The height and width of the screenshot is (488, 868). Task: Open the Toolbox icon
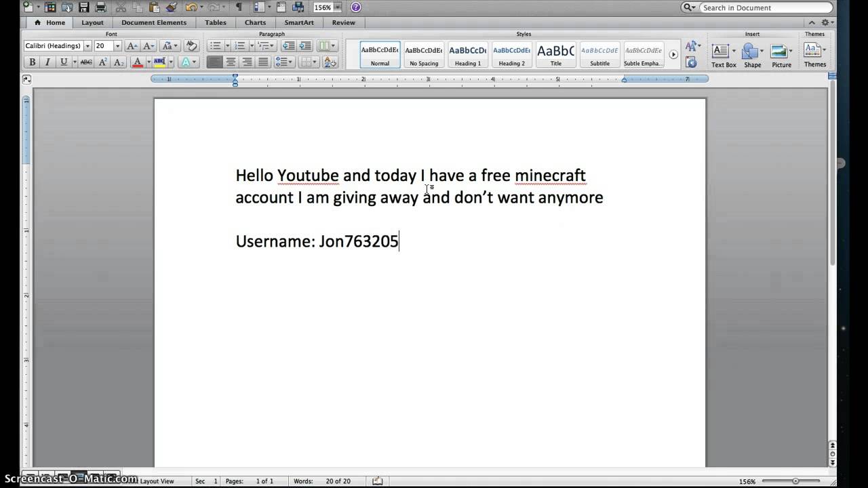tap(280, 7)
